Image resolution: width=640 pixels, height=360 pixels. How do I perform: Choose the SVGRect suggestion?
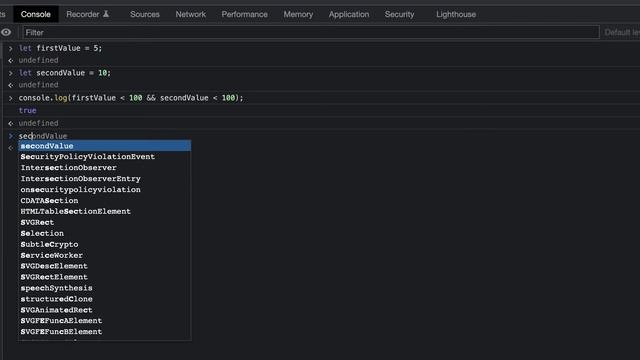[x=104, y=222]
